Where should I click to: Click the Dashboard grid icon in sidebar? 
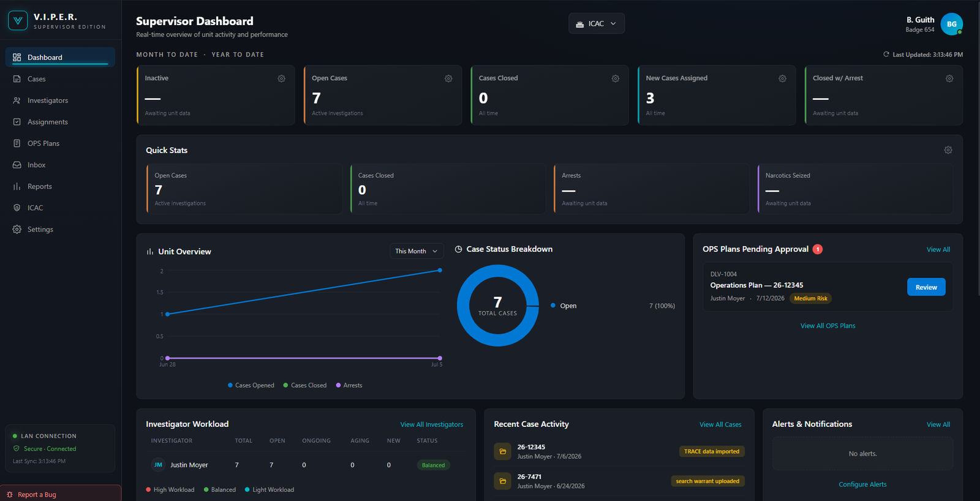(17, 57)
